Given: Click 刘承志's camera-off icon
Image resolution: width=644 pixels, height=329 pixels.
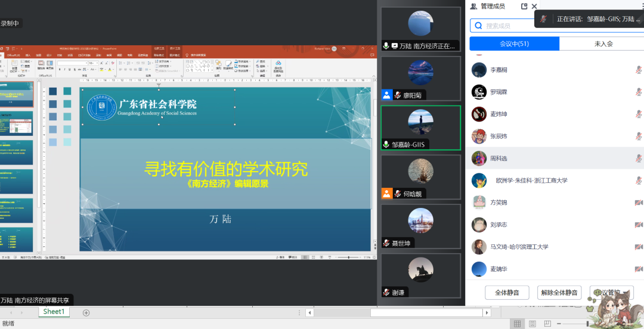Looking at the screenshot, I should click(x=638, y=225).
